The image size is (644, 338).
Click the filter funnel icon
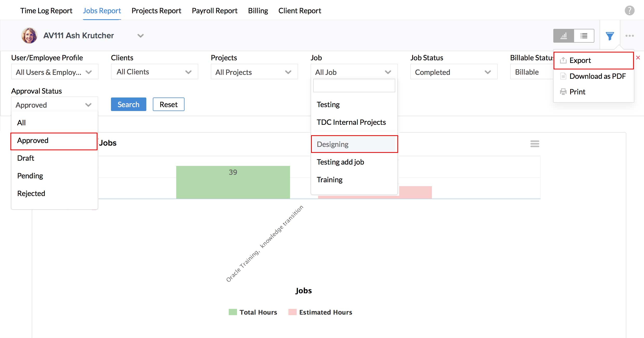[610, 36]
